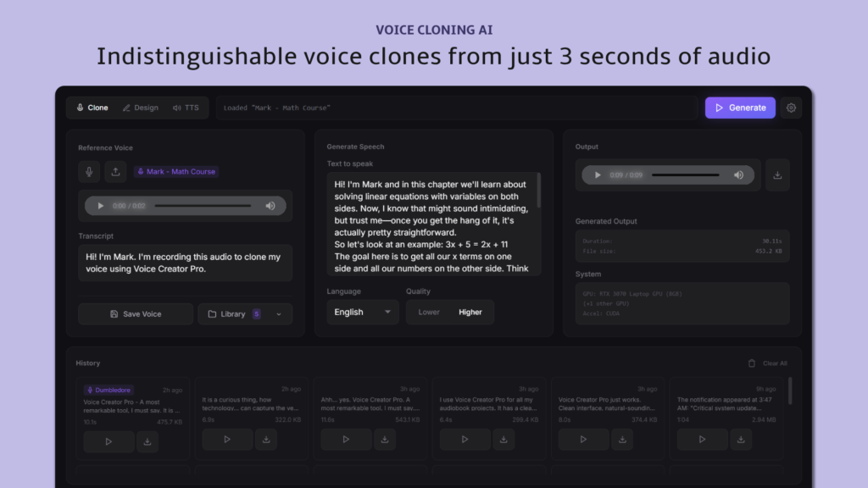Click the Save Voice button
Image resolution: width=868 pixels, height=488 pixels.
[136, 314]
